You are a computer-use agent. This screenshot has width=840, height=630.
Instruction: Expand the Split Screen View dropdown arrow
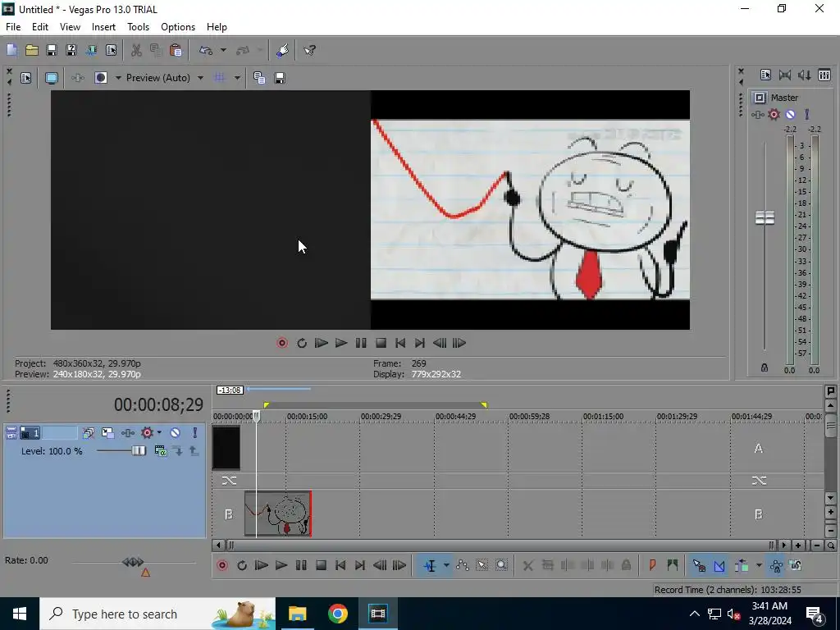[x=118, y=78]
